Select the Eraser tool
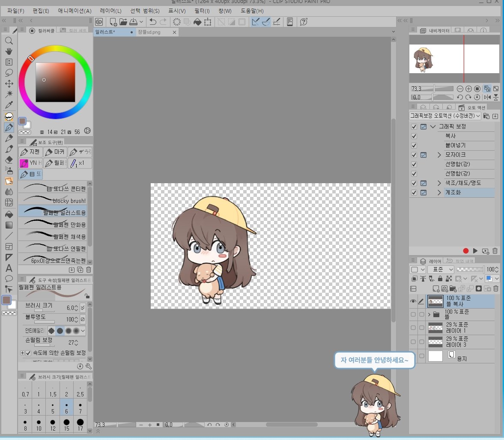The image size is (504, 440). pyautogui.click(x=9, y=160)
